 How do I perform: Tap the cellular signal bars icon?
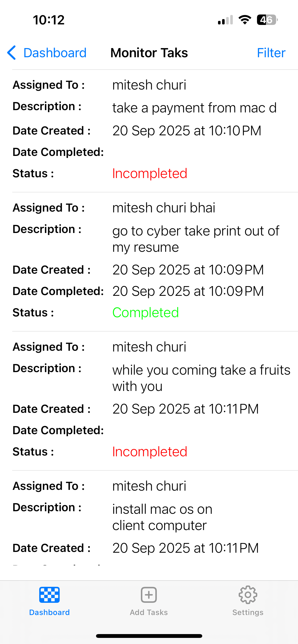coord(225,20)
